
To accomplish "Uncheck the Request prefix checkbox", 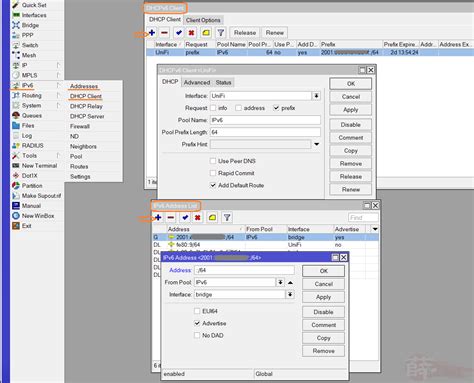I will [276, 108].
